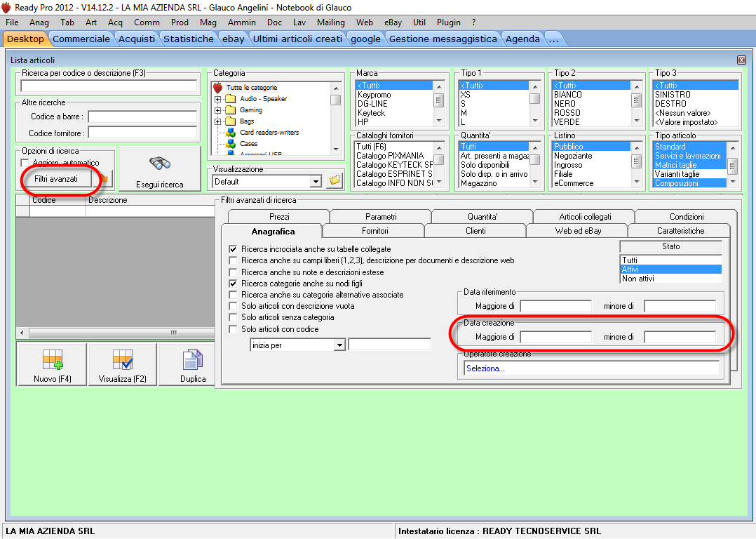
Task: Open the Visualizzazione Default dropdown
Action: pos(316,182)
